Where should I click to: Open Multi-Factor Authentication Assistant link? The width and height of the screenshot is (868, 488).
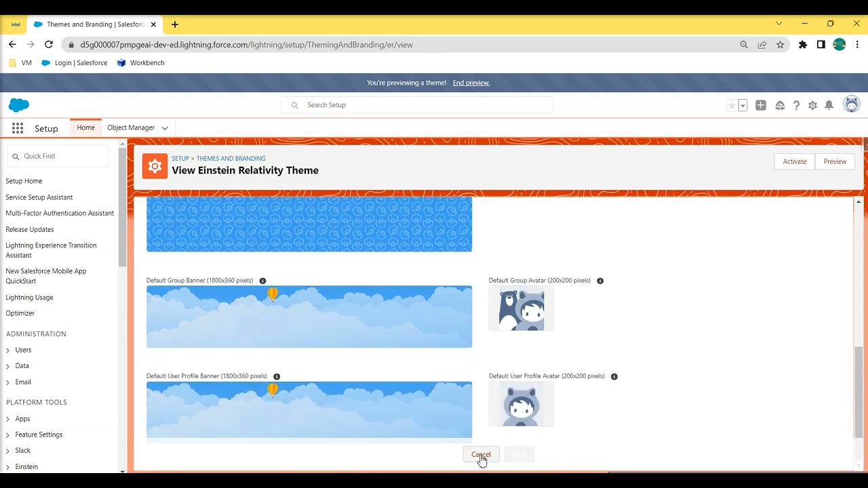click(60, 213)
